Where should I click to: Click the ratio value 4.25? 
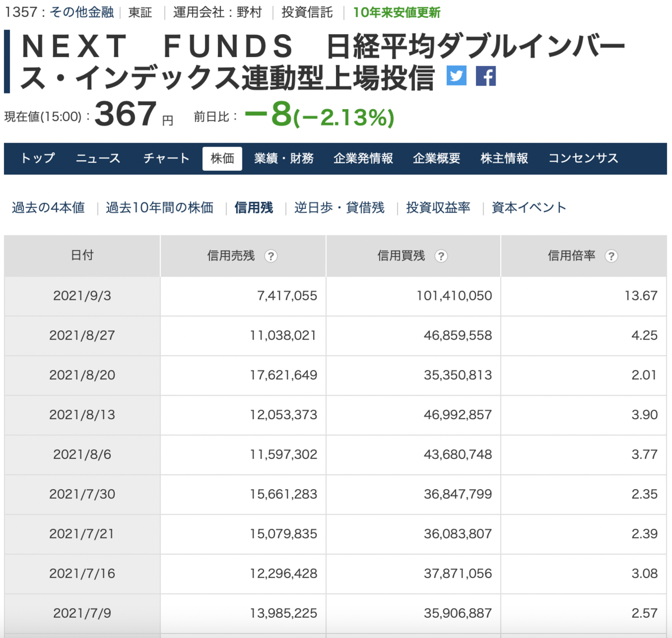coord(645,336)
